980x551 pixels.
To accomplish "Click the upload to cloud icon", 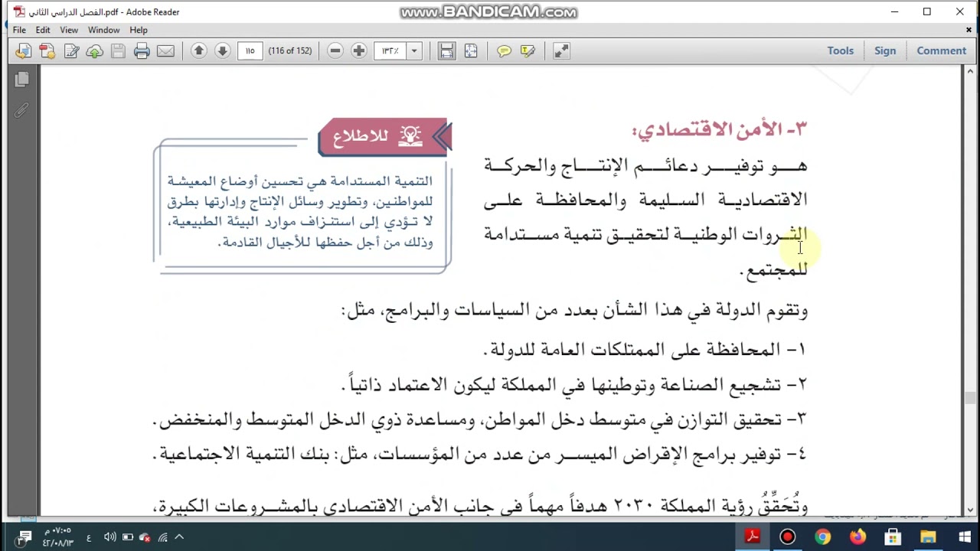I will point(94,51).
